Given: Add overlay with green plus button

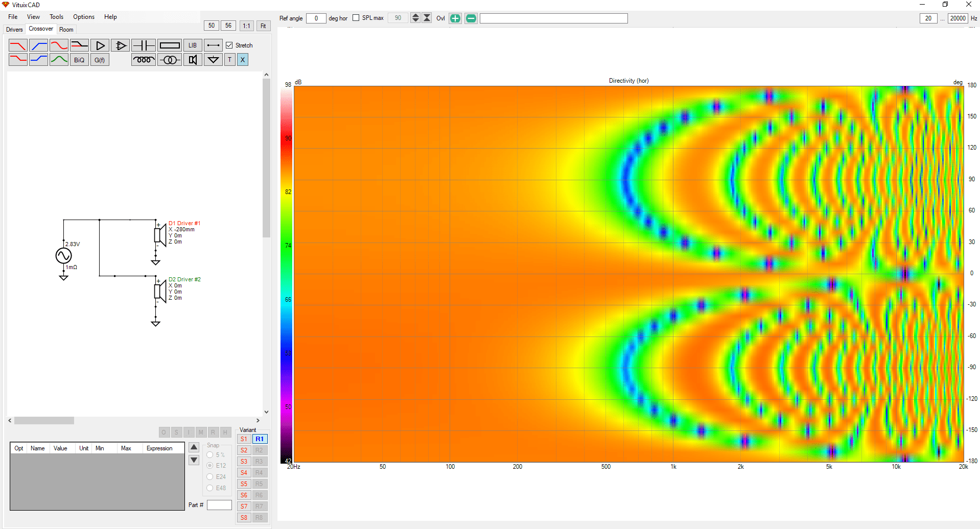Looking at the screenshot, I should 455,18.
